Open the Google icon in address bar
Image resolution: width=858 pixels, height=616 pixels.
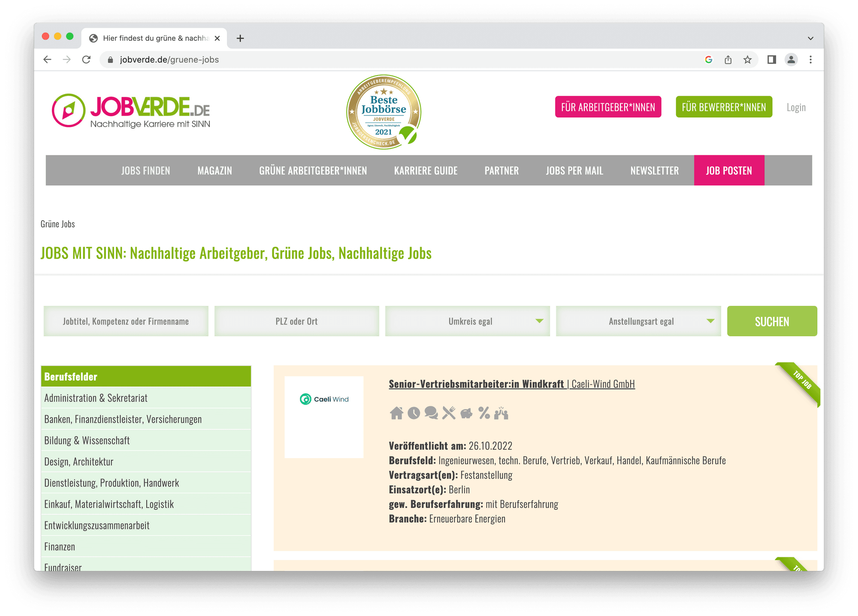click(709, 60)
